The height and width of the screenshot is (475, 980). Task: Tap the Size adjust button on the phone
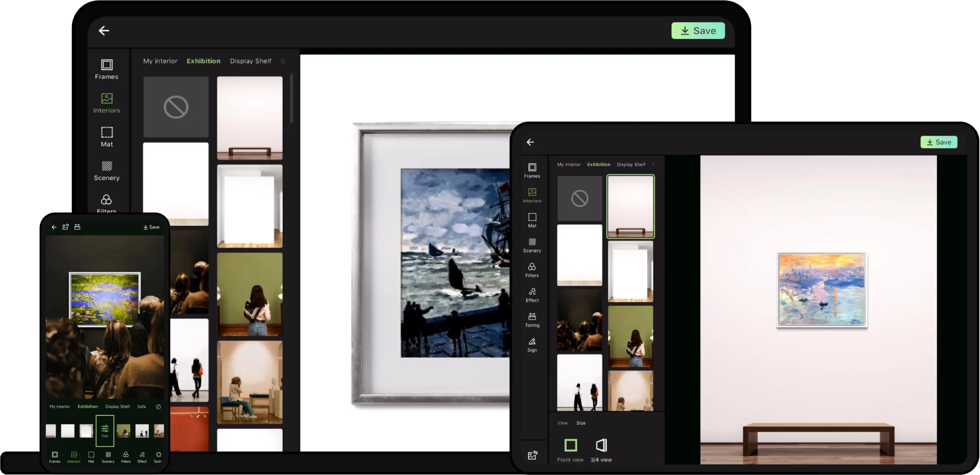click(105, 430)
